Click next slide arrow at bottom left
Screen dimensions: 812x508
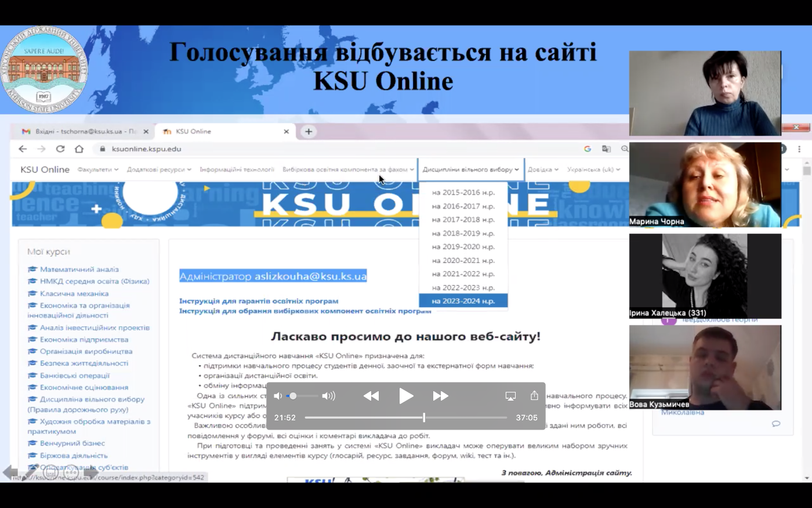[x=91, y=473]
